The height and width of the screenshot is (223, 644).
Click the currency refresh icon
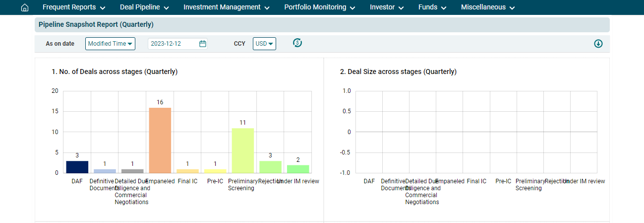point(297,43)
